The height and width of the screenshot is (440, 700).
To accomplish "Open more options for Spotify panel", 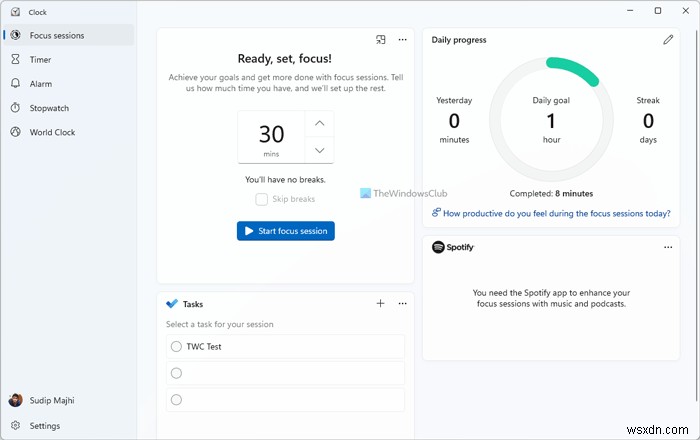I will tap(668, 247).
